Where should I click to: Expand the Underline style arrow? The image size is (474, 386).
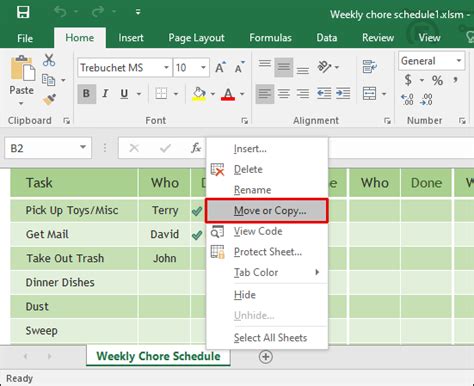click(139, 94)
